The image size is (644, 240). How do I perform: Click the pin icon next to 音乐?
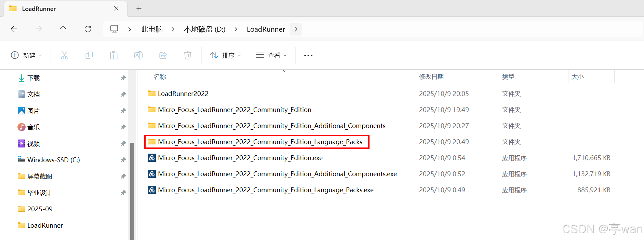(x=123, y=127)
